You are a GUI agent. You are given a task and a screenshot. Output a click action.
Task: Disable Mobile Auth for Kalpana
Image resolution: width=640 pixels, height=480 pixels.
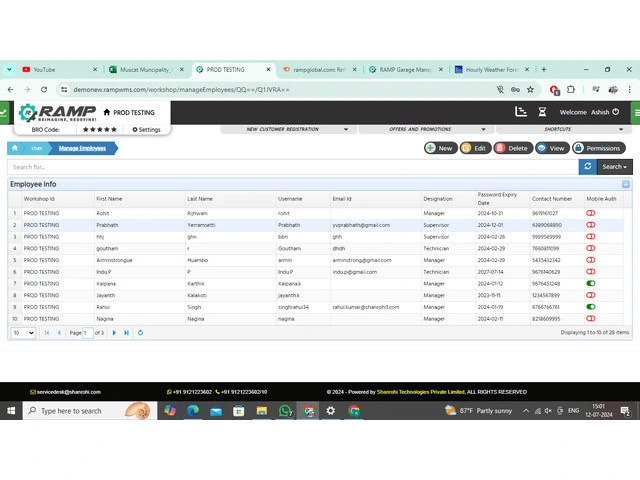(x=590, y=283)
